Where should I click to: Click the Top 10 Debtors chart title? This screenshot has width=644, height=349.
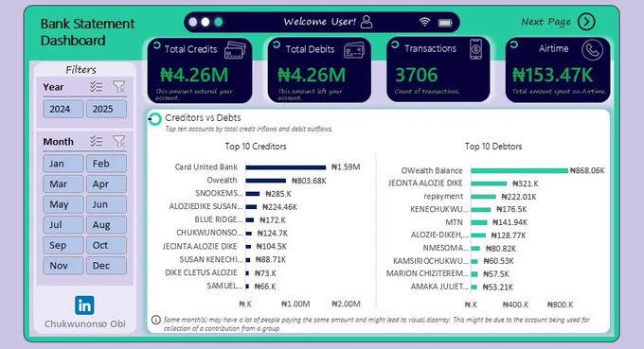coord(493,147)
